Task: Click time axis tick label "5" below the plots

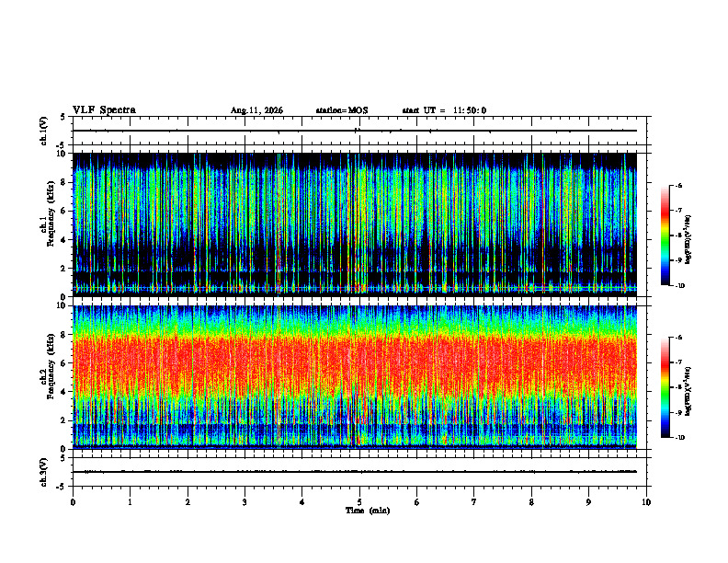Action: point(359,502)
